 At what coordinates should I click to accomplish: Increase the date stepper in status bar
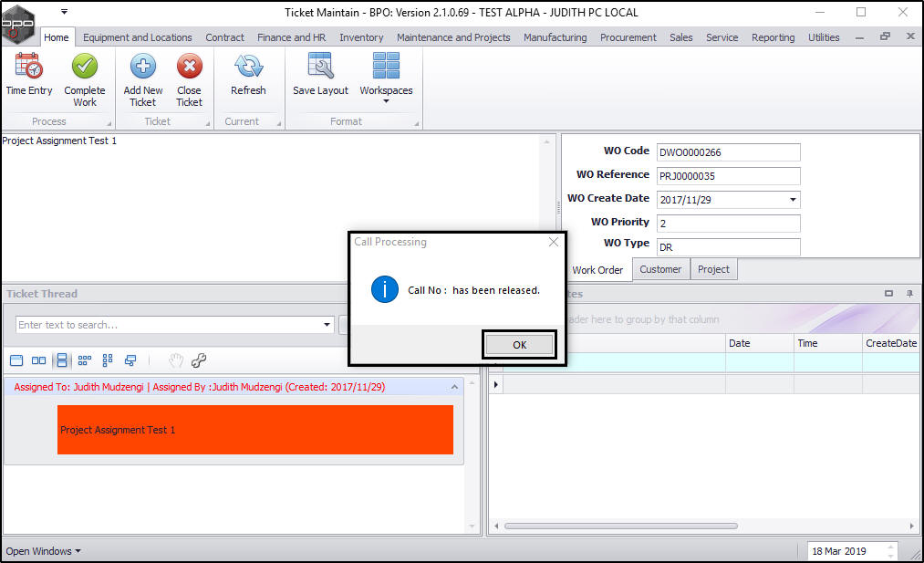(x=891, y=547)
